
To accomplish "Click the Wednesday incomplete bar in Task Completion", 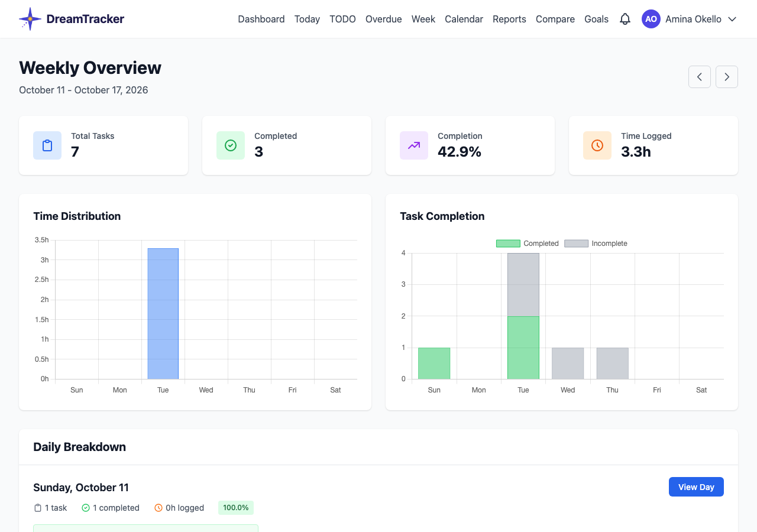I will (x=568, y=364).
